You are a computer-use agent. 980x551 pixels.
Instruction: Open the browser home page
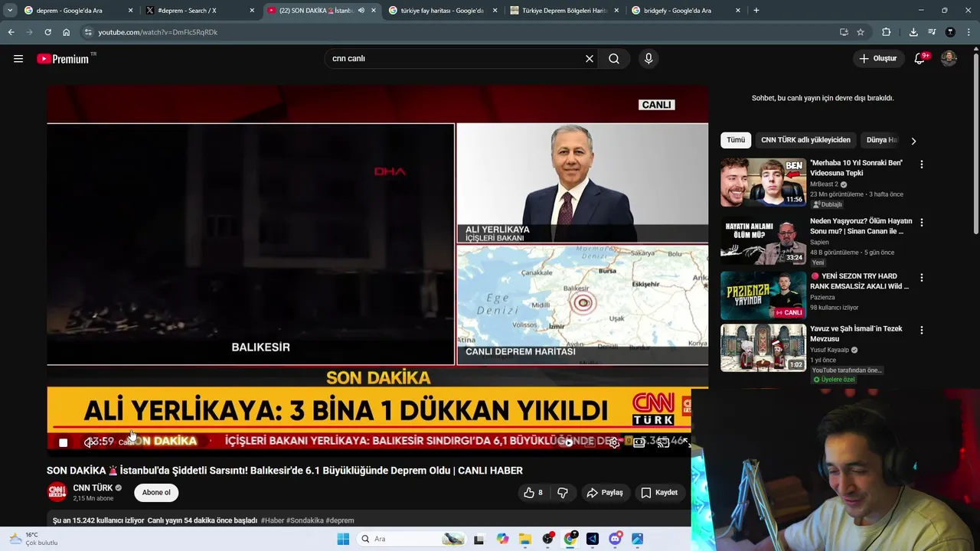click(x=66, y=32)
